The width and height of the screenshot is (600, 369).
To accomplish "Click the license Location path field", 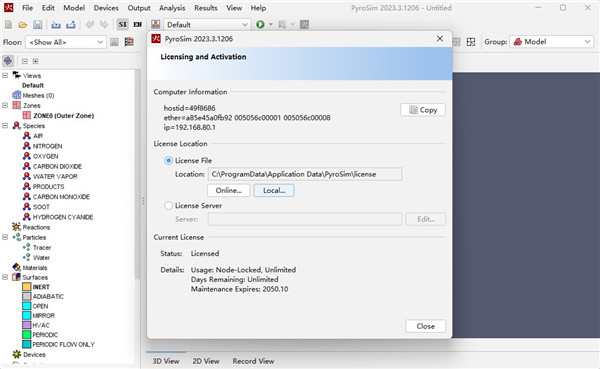I will (305, 174).
